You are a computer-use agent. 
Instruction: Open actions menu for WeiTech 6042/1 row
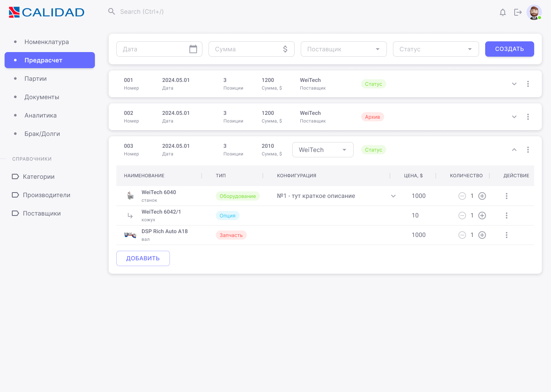(507, 216)
